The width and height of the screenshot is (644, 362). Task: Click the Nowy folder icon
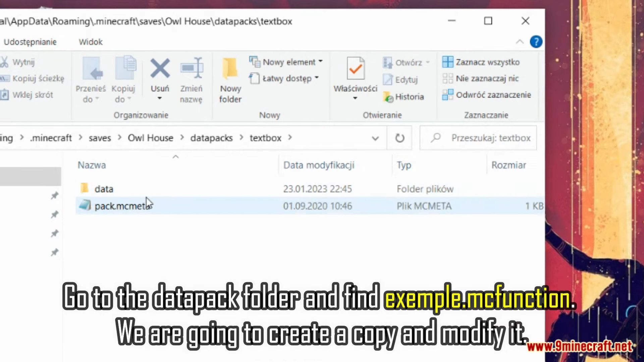(x=230, y=68)
